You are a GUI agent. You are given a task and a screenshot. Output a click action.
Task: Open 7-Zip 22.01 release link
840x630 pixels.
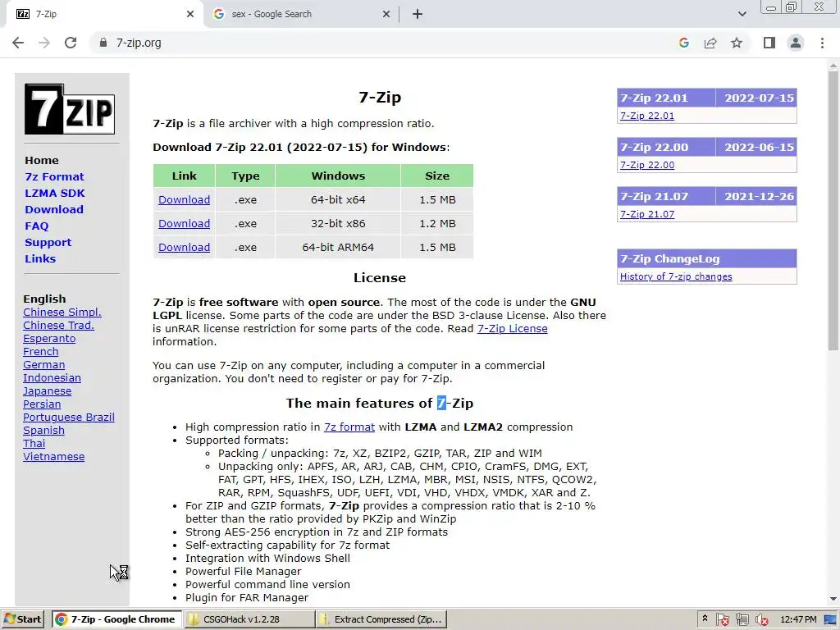point(647,116)
